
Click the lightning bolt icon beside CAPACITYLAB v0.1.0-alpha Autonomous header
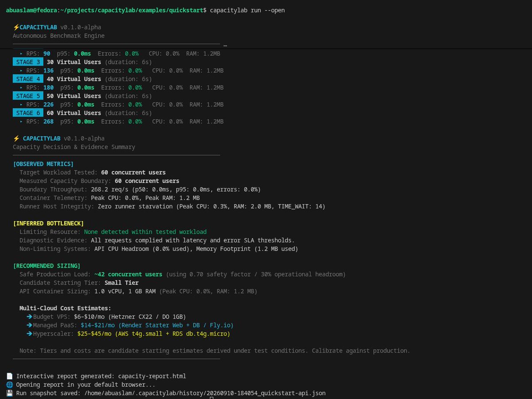tap(16, 27)
